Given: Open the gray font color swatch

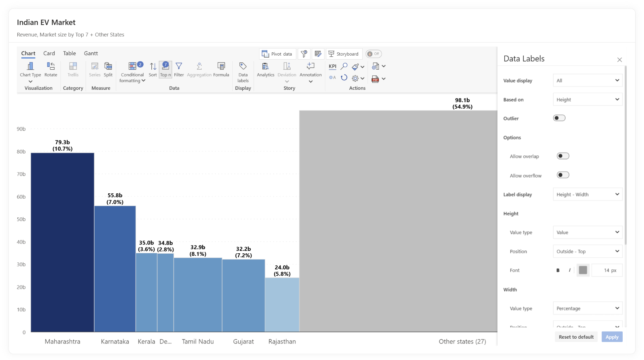Looking at the screenshot, I should [582, 270].
